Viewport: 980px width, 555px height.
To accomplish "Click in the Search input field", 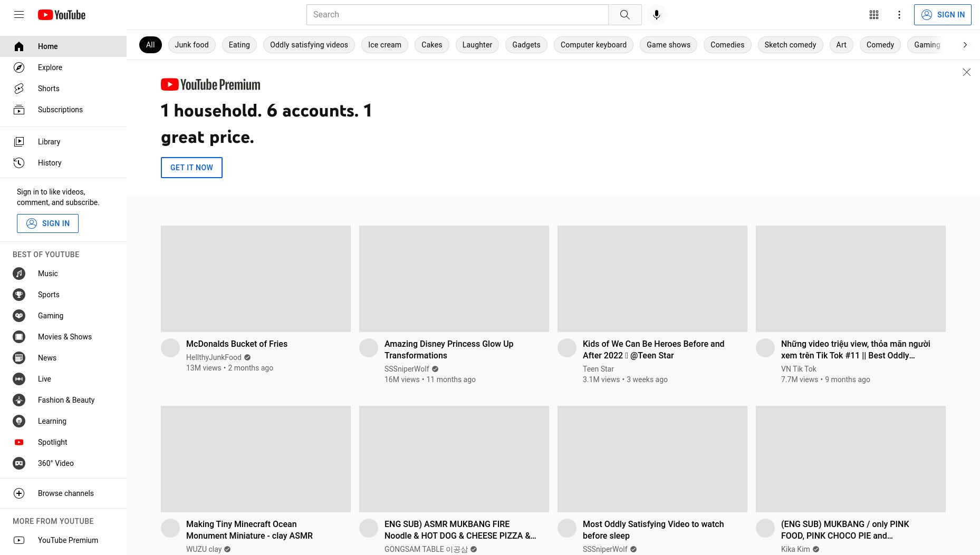I will [457, 15].
